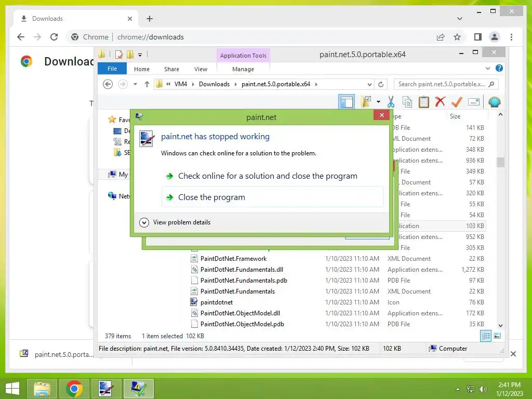Click the red X Delete icon
Screen dimensions: 532x399
440,101
